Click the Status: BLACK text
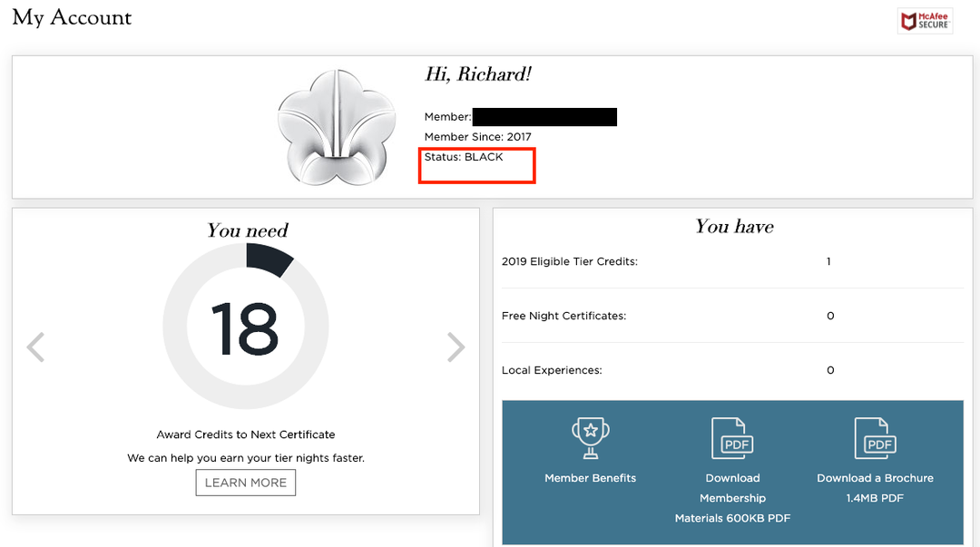 coord(464,157)
